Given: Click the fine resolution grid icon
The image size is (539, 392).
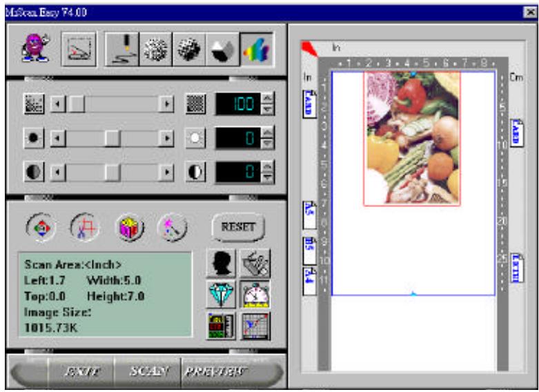Looking at the screenshot, I should [195, 104].
